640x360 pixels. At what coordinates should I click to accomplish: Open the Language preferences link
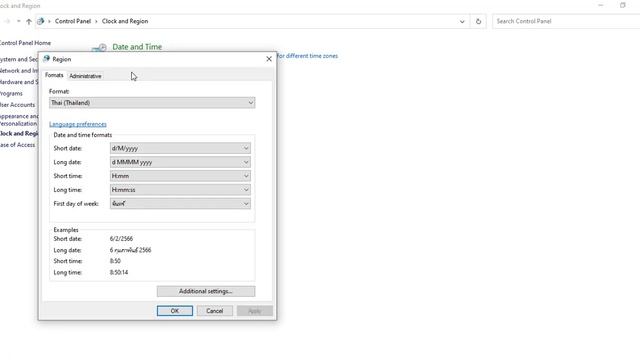coord(78,124)
